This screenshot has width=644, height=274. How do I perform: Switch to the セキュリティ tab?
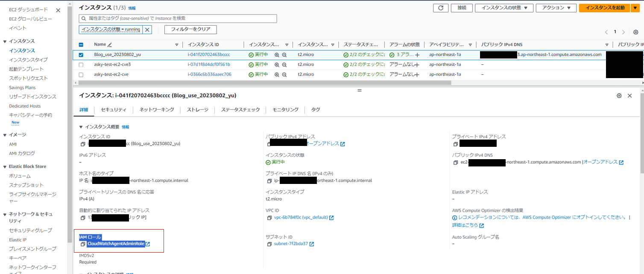[x=114, y=110]
